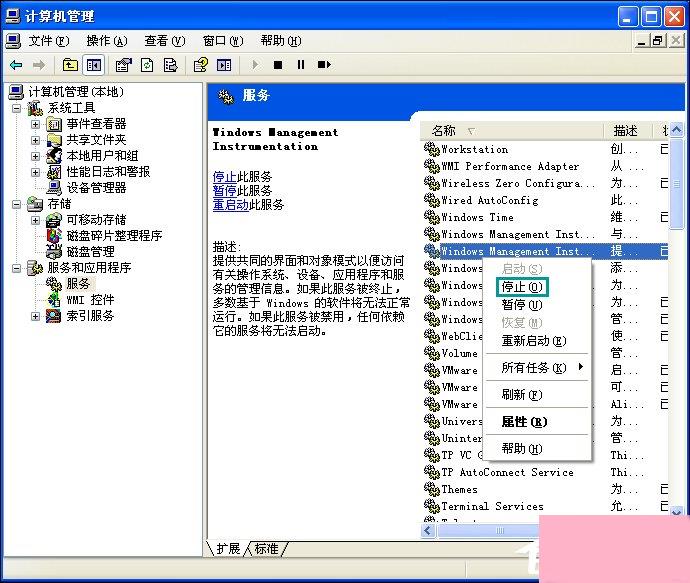Select 磁盘管理 in the tree
The image size is (690, 583).
[x=90, y=252]
